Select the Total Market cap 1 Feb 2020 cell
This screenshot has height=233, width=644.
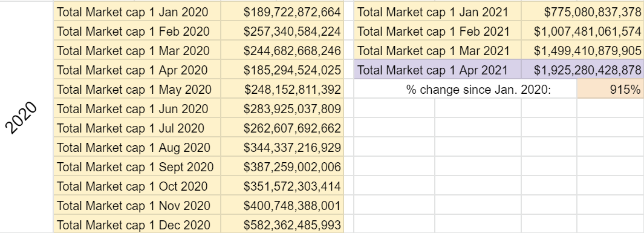coord(137,31)
